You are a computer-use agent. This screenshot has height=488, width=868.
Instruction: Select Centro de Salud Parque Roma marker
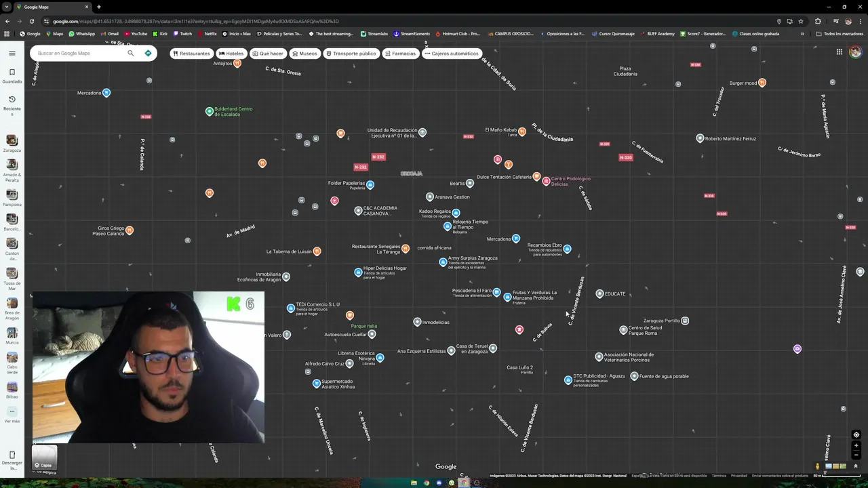click(x=623, y=330)
